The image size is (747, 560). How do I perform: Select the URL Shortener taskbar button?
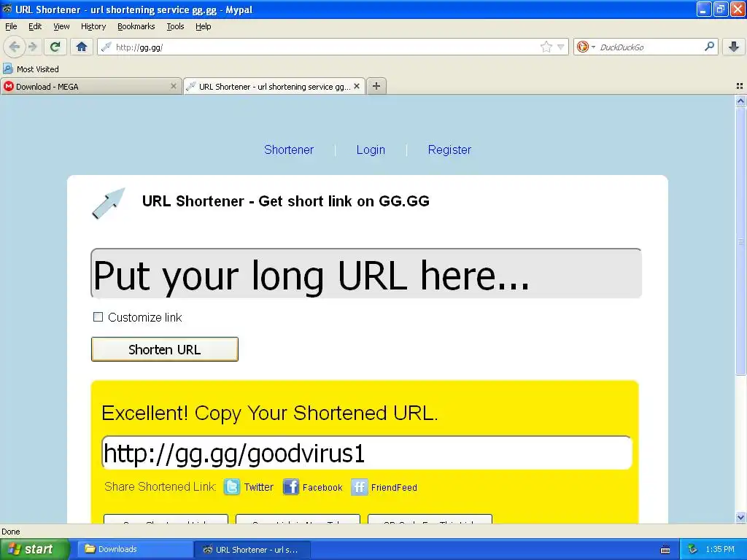[x=252, y=549]
